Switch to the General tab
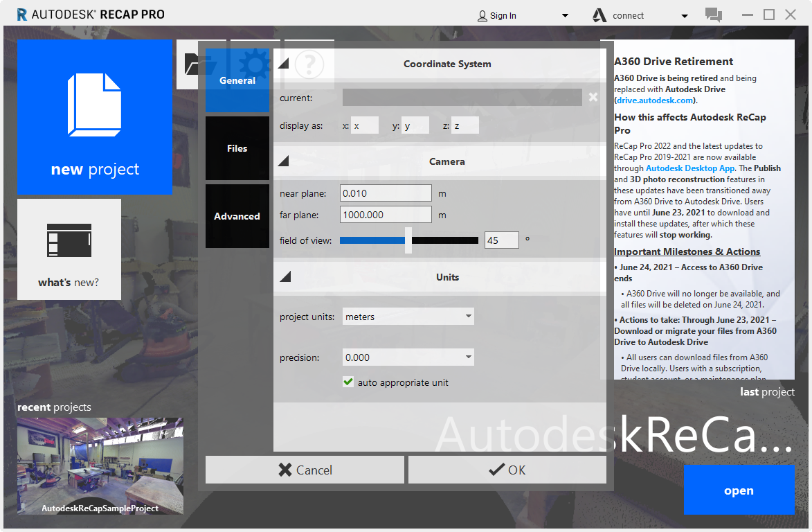 click(x=237, y=80)
